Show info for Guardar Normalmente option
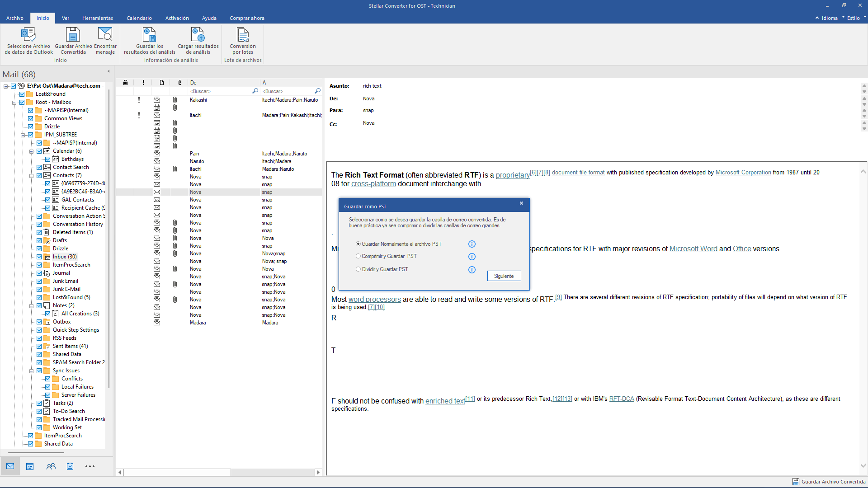The image size is (868, 488). (472, 244)
